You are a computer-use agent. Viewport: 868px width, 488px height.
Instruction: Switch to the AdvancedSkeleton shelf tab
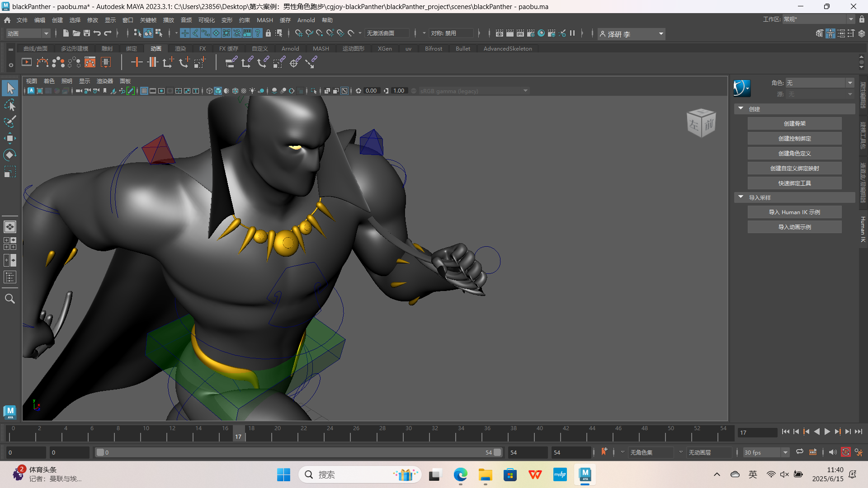point(508,48)
